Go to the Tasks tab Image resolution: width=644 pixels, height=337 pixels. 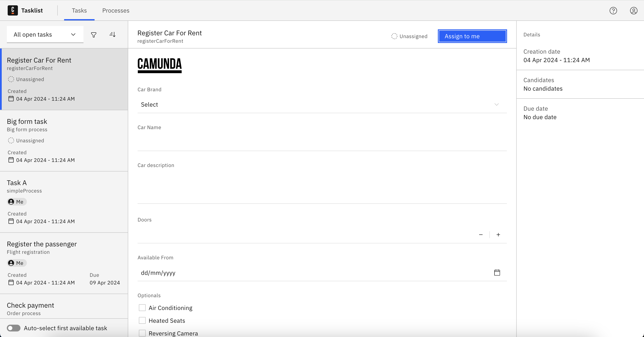tap(79, 10)
